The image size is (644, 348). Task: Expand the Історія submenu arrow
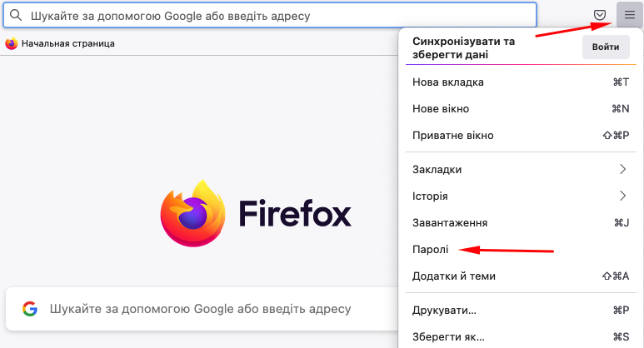[x=622, y=196]
